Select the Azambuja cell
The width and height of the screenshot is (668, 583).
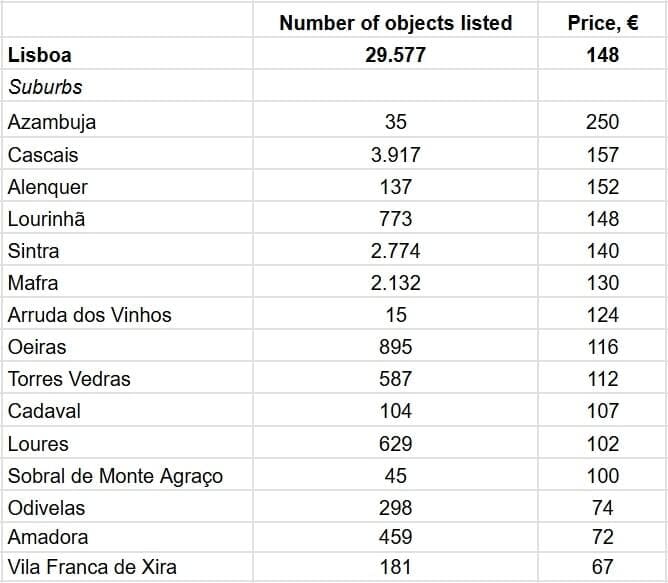52,122
